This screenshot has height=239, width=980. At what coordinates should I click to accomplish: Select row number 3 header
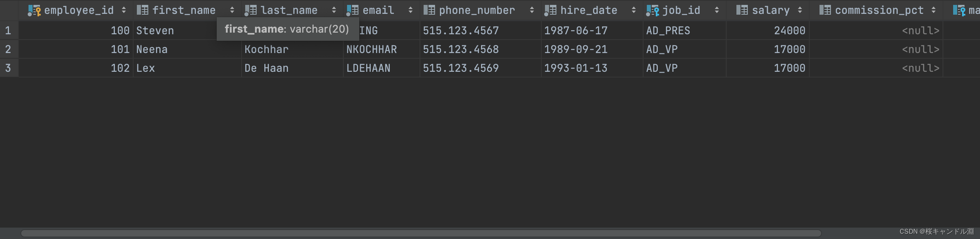[x=8, y=68]
